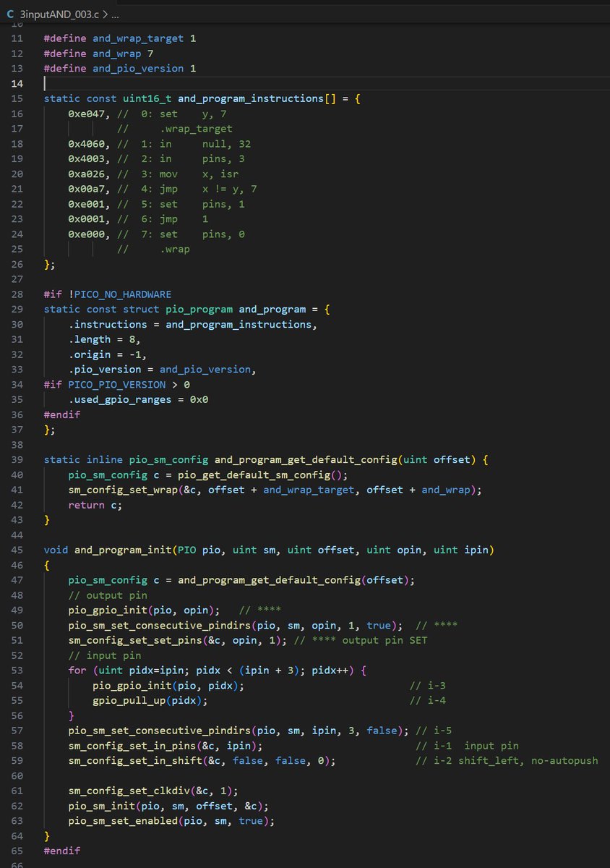Screen dimensions: 610x868
Task: Click the 'return c;' statement
Action: (x=95, y=506)
